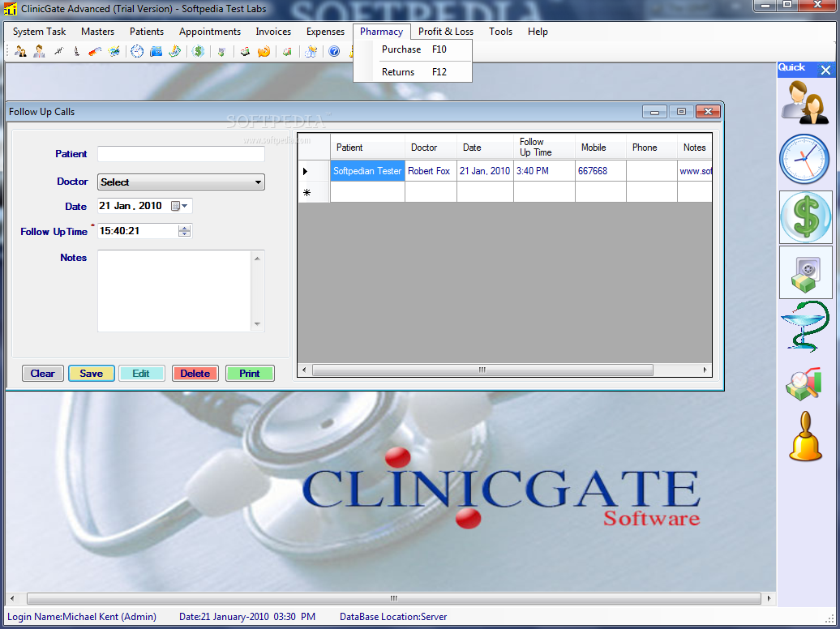Viewport: 840px width, 629px height.
Task: Click the red Delete button
Action: [195, 374]
